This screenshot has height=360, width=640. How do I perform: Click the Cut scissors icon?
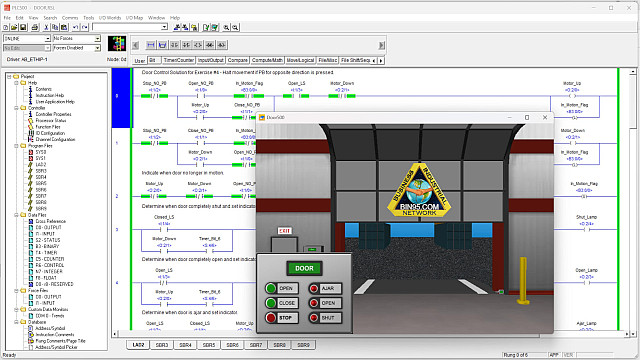(46, 27)
